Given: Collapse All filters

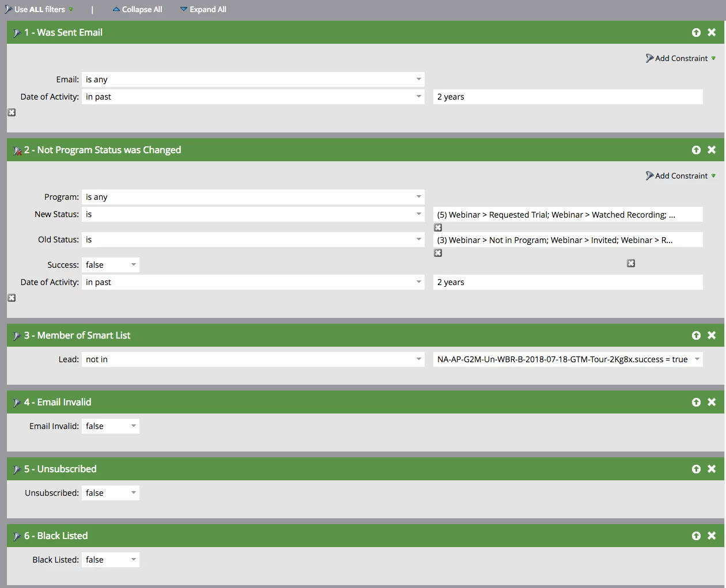Looking at the screenshot, I should point(137,9).
